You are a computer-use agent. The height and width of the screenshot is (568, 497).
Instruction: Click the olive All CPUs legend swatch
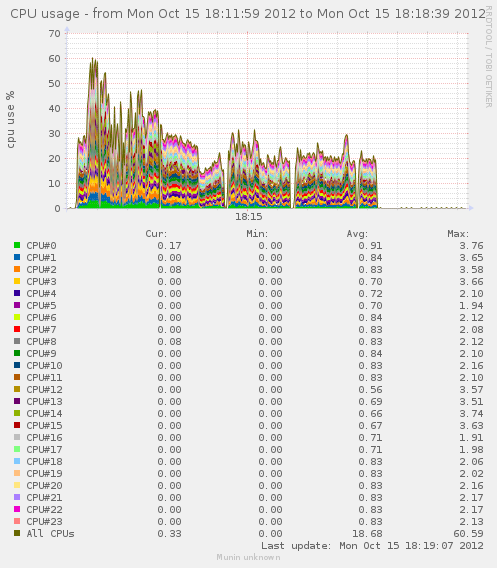[x=17, y=533]
